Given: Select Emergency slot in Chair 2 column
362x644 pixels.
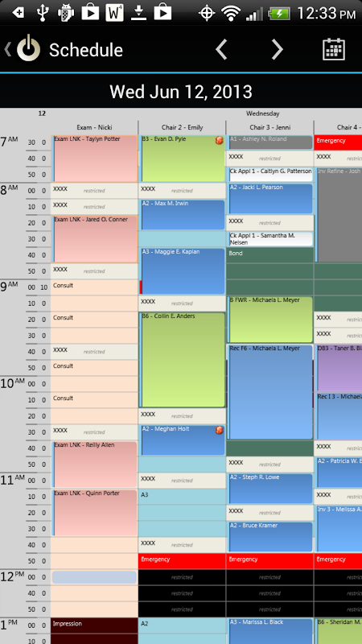Looking at the screenshot, I should point(182,561).
